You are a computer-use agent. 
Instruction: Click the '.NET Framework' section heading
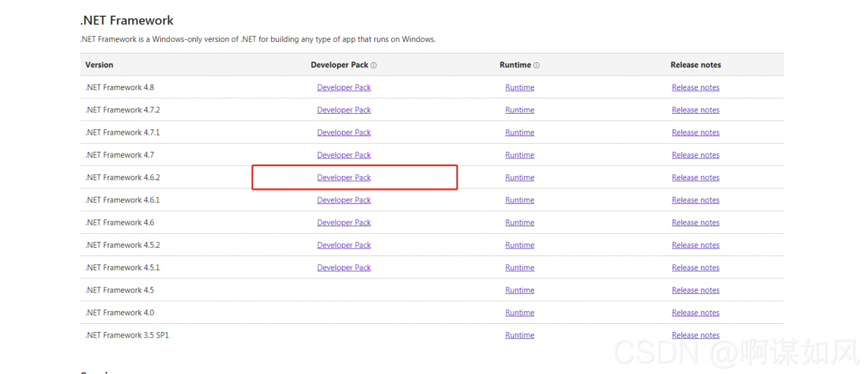pos(127,20)
